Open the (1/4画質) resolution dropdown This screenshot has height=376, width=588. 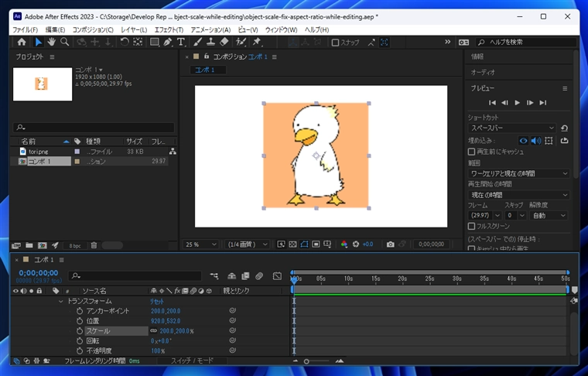(247, 244)
